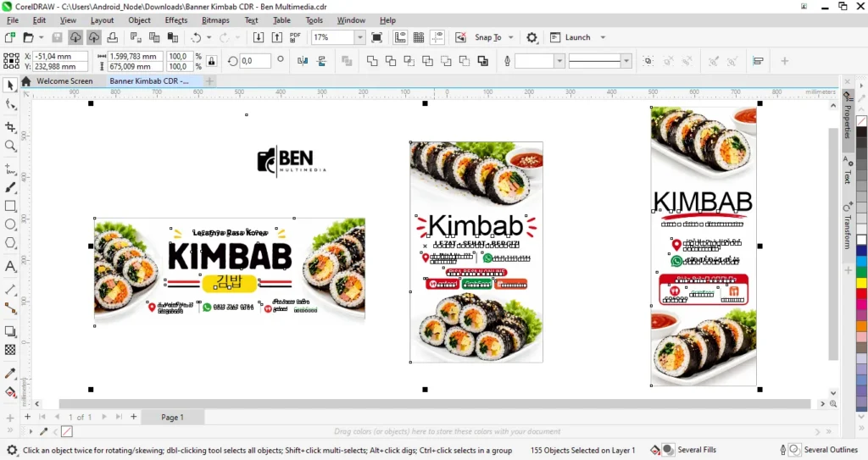This screenshot has width=868, height=460.
Task: Expand the Snap To dropdown
Action: [511, 37]
